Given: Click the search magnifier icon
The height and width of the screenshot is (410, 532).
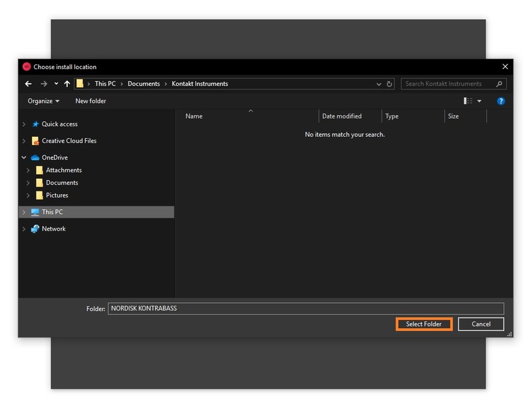Looking at the screenshot, I should pyautogui.click(x=498, y=84).
